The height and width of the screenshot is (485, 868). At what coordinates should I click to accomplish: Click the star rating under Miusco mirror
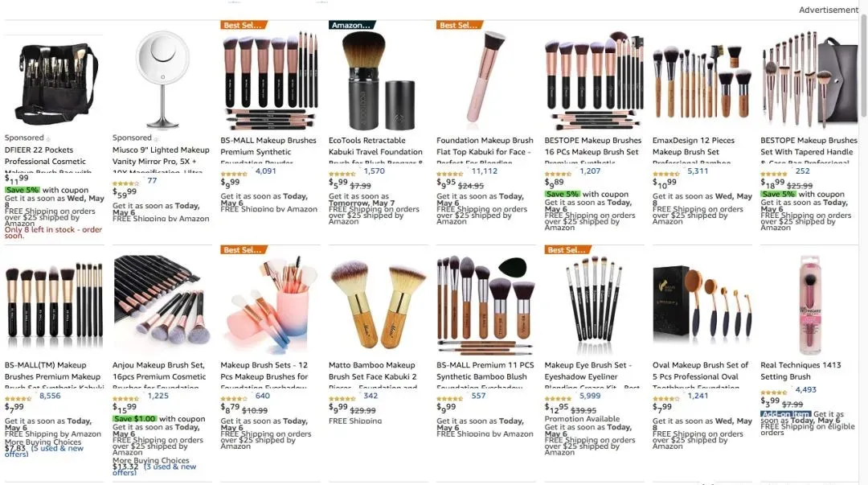tap(125, 183)
